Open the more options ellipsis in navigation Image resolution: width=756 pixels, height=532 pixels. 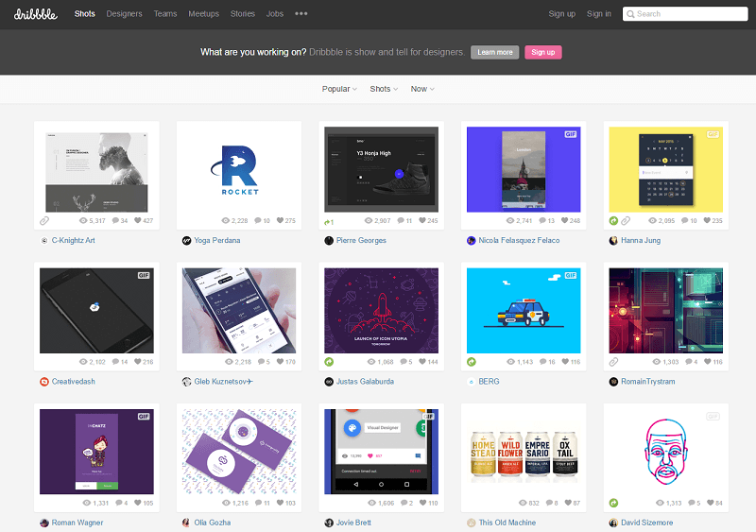[301, 14]
